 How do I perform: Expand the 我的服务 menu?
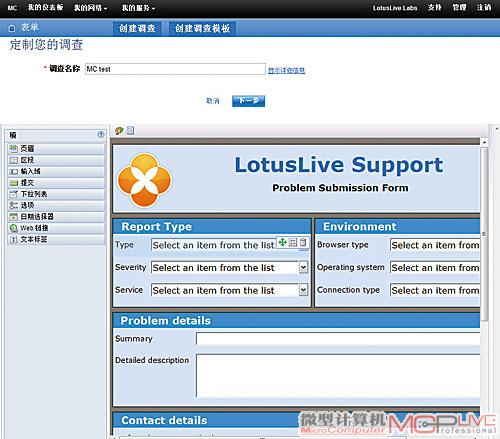click(x=138, y=8)
